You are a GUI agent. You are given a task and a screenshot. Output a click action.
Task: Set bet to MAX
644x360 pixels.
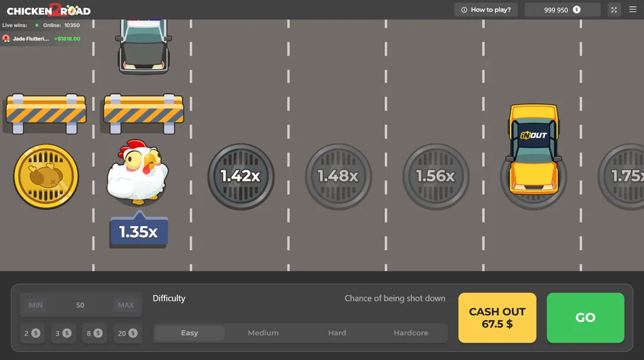126,305
